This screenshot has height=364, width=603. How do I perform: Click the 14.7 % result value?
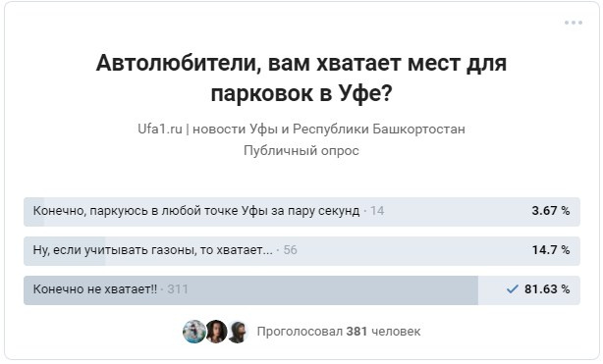[x=551, y=250]
